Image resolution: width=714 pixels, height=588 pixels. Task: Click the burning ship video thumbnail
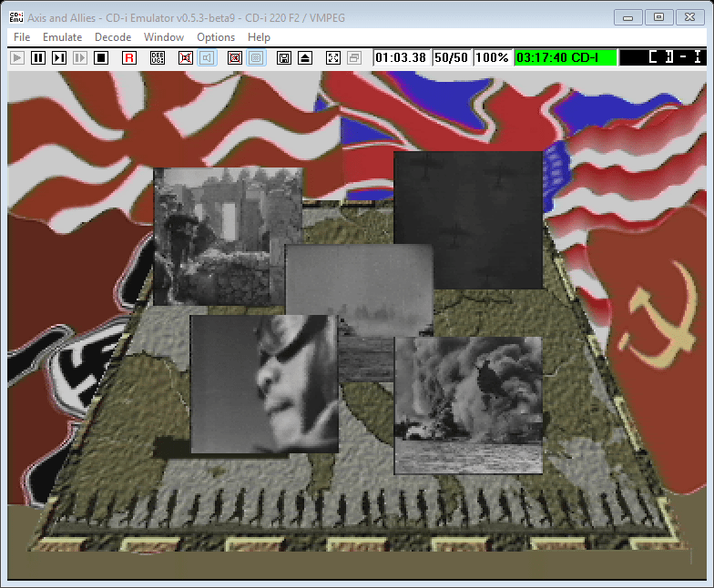click(x=468, y=405)
